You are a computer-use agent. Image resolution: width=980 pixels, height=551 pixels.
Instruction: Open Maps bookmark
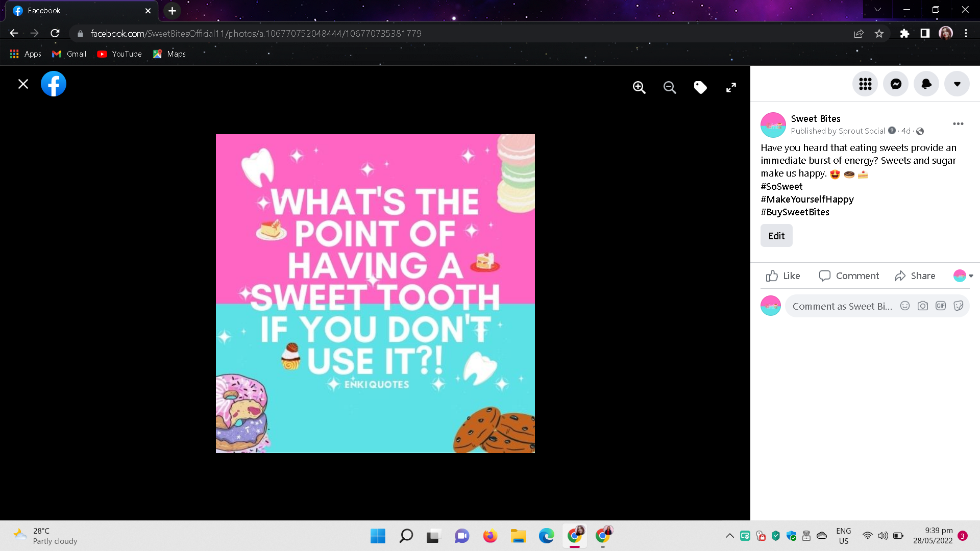pyautogui.click(x=169, y=54)
